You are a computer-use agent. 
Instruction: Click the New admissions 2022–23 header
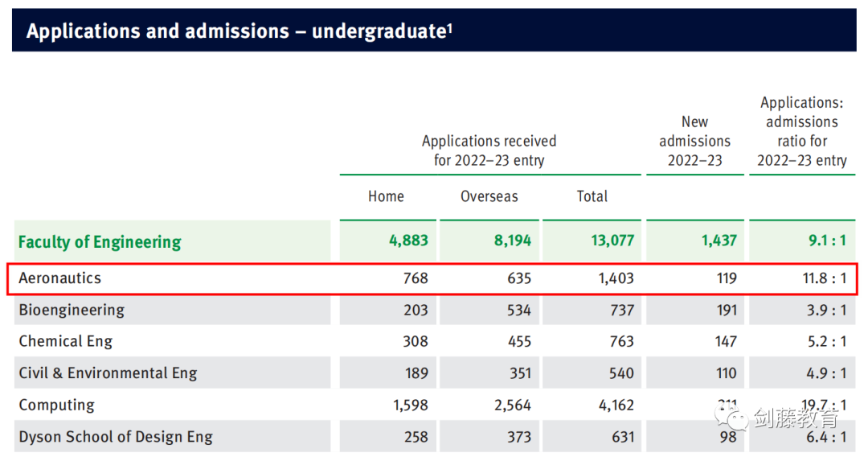pyautogui.click(x=695, y=141)
